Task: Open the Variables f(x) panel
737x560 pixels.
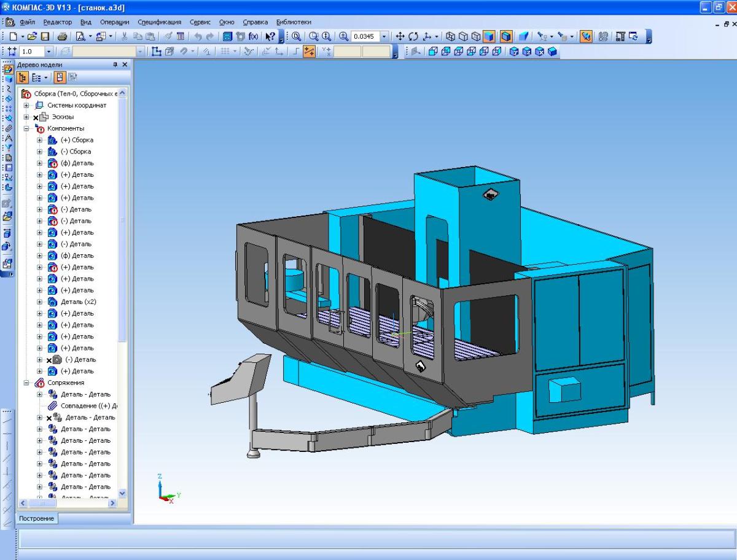Action: click(253, 36)
